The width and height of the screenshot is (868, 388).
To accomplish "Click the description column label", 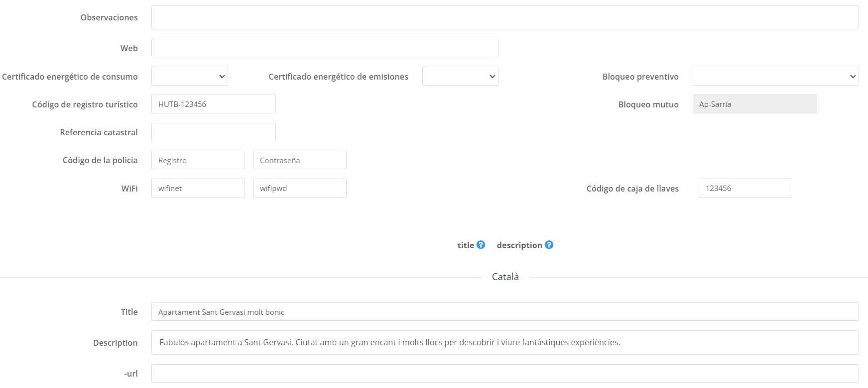I will (519, 245).
